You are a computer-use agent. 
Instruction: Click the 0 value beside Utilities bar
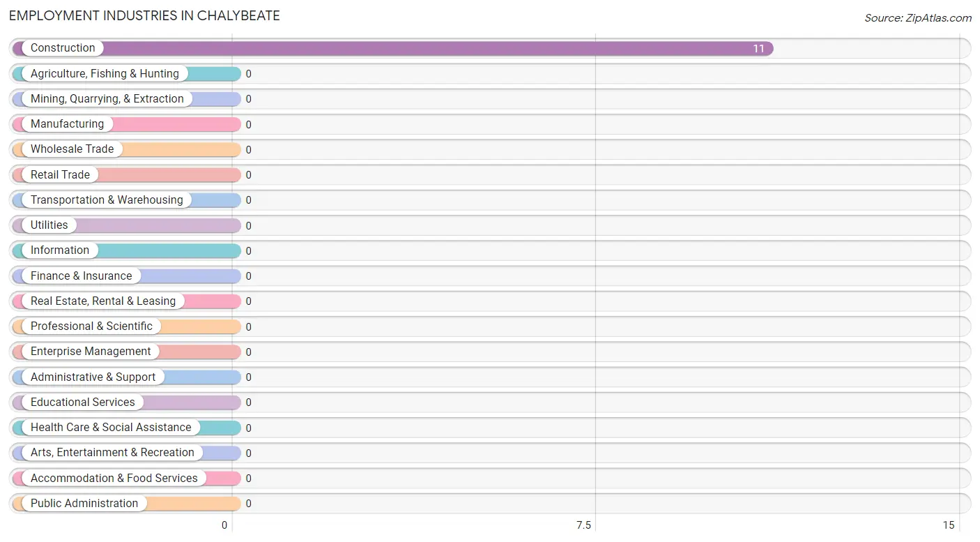248,225
